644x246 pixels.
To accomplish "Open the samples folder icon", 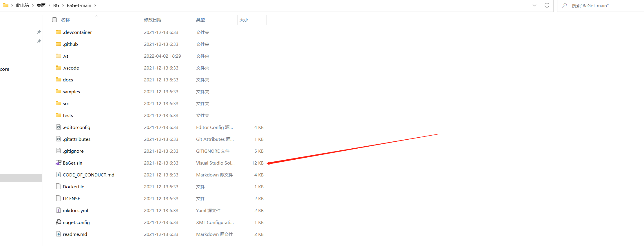I will point(59,92).
